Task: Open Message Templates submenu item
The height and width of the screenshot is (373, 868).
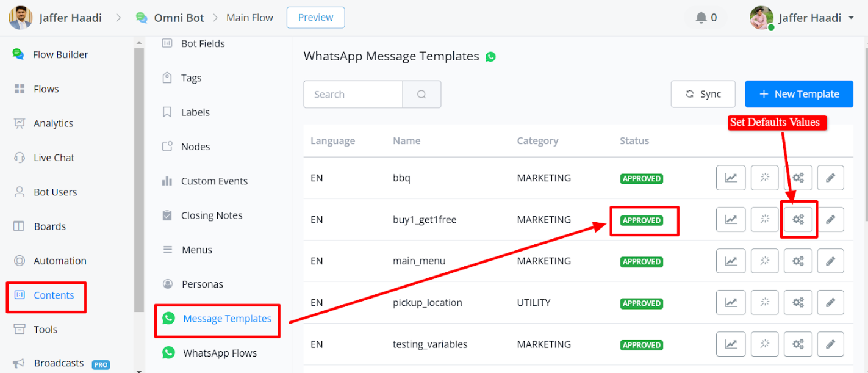Action: pyautogui.click(x=227, y=319)
